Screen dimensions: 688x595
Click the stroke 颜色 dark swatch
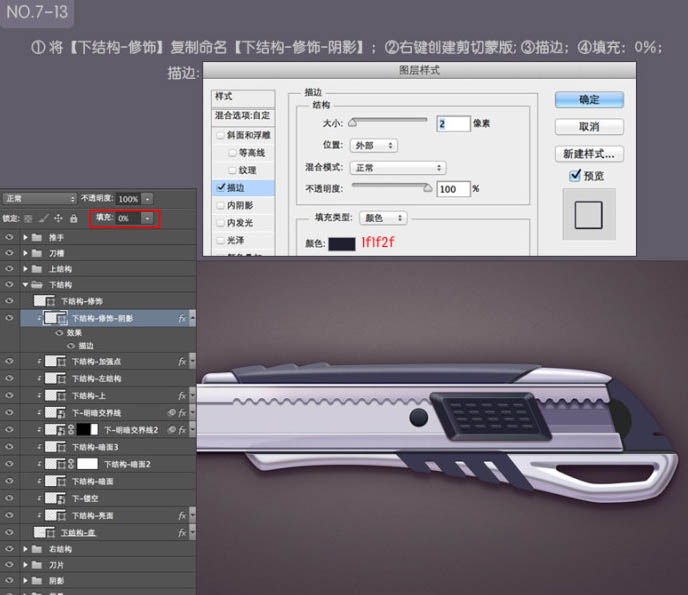pyautogui.click(x=342, y=244)
